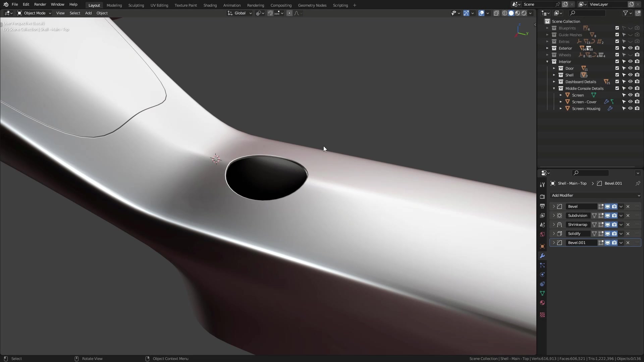Toggle viewport overlays button
Image resolution: width=644 pixels, height=362 pixels.
pyautogui.click(x=481, y=13)
